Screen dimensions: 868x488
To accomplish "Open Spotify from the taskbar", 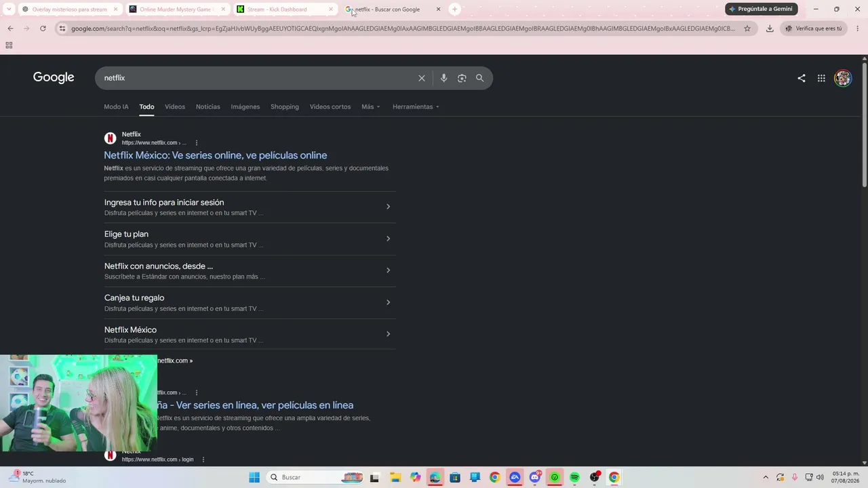I will [574, 477].
